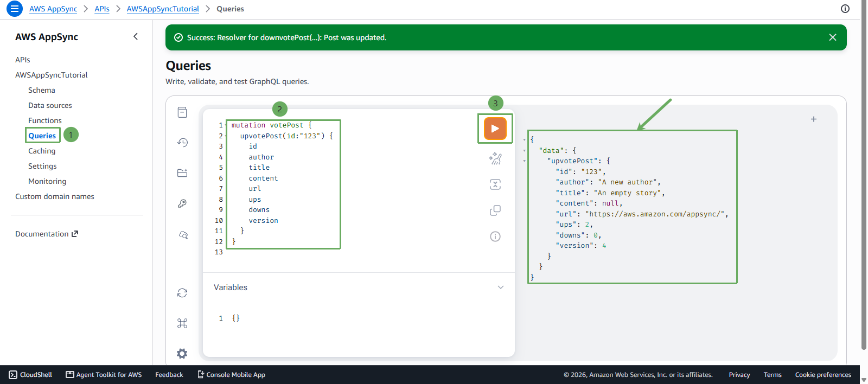Click 'upvotePost(id:"123")' line in editor
Screen dimensions: 868x384
pos(286,136)
